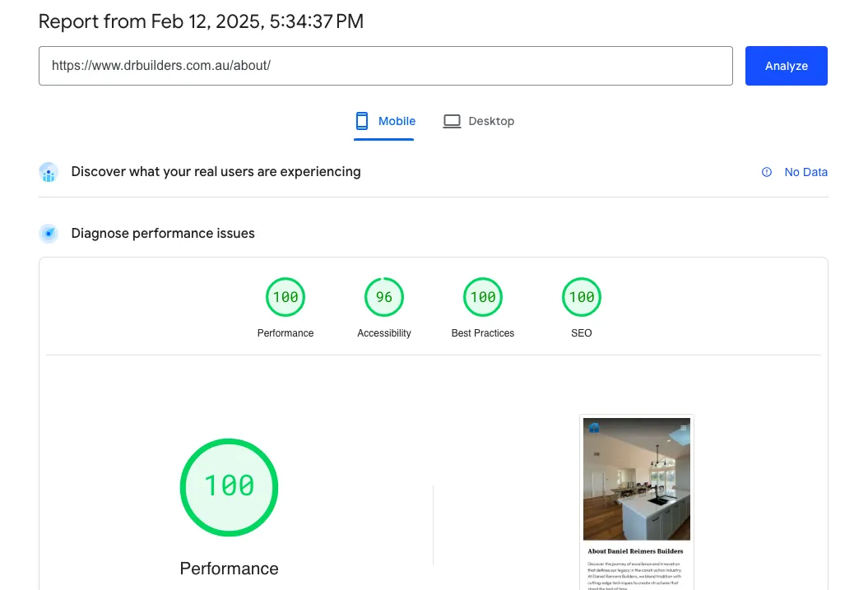
Task: Click the large 'Performance' label below the gauge
Action: [230, 569]
